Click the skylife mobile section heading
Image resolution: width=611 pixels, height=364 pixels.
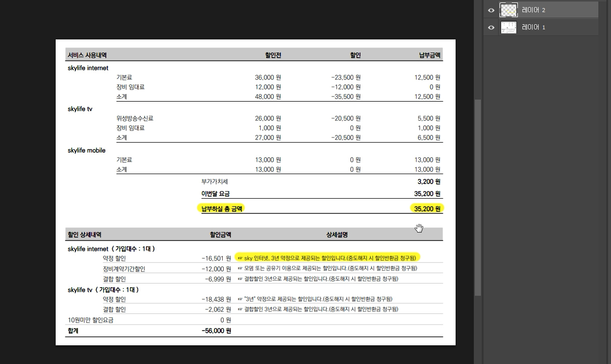(87, 150)
